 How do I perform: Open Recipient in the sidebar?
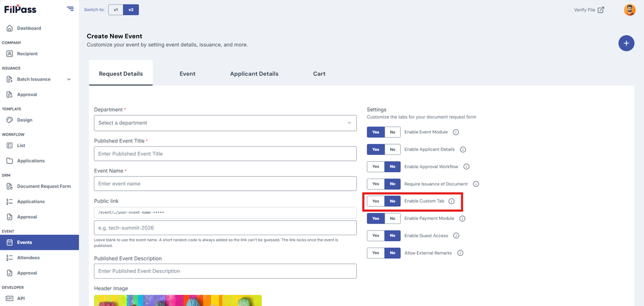pos(27,54)
